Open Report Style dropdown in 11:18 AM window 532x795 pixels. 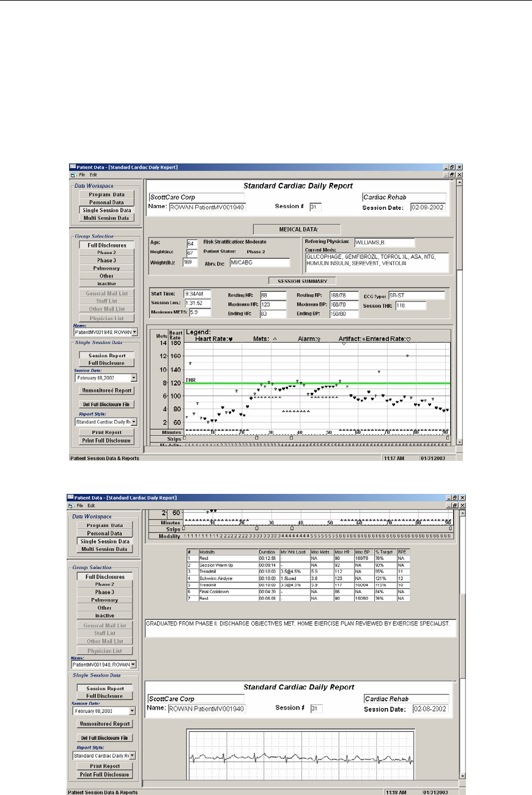pos(133,756)
